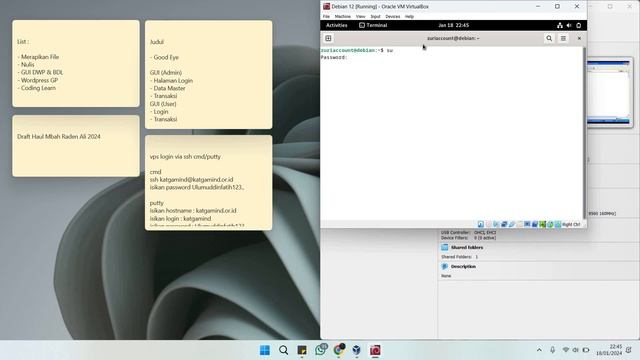
Task: Click audio indicator in VirtualBox status bar
Action: coord(496,224)
